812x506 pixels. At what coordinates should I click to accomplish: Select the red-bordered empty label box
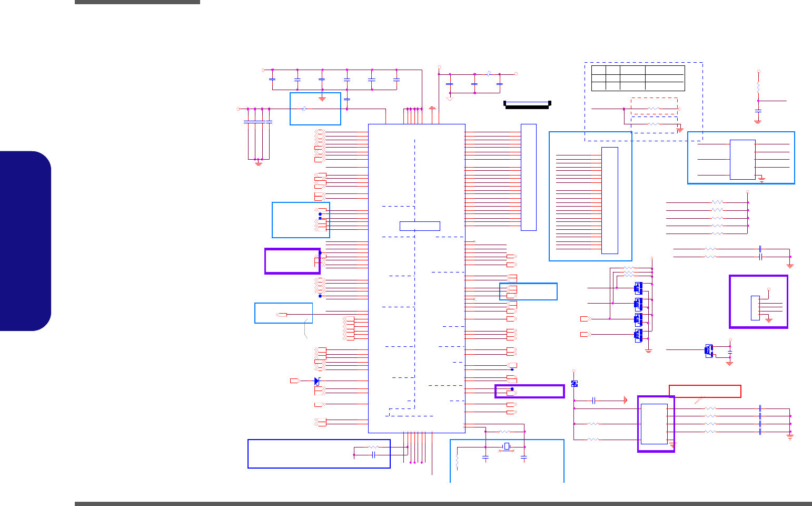coord(705,391)
